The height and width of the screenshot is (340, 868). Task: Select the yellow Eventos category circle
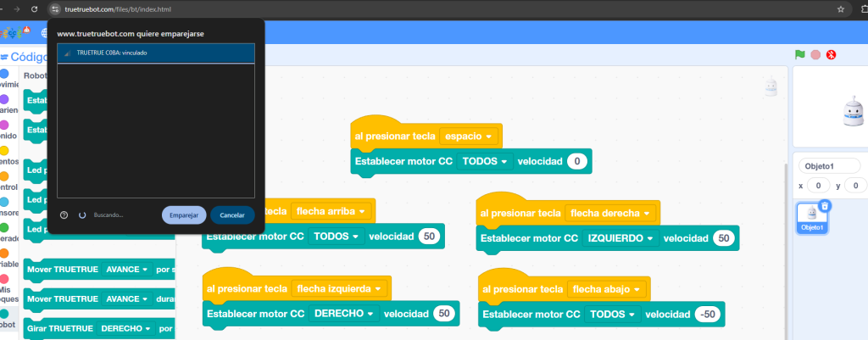[x=4, y=151]
